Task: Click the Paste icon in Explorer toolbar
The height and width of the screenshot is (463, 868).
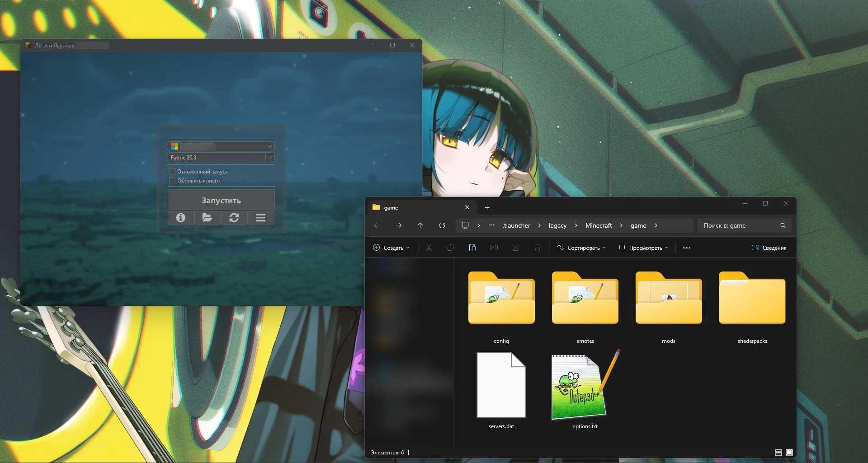Action: point(472,248)
